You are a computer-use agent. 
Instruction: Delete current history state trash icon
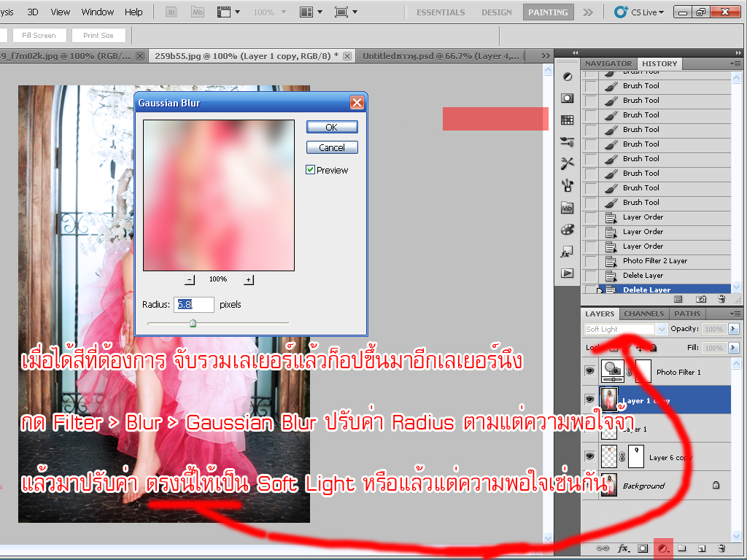[721, 299]
